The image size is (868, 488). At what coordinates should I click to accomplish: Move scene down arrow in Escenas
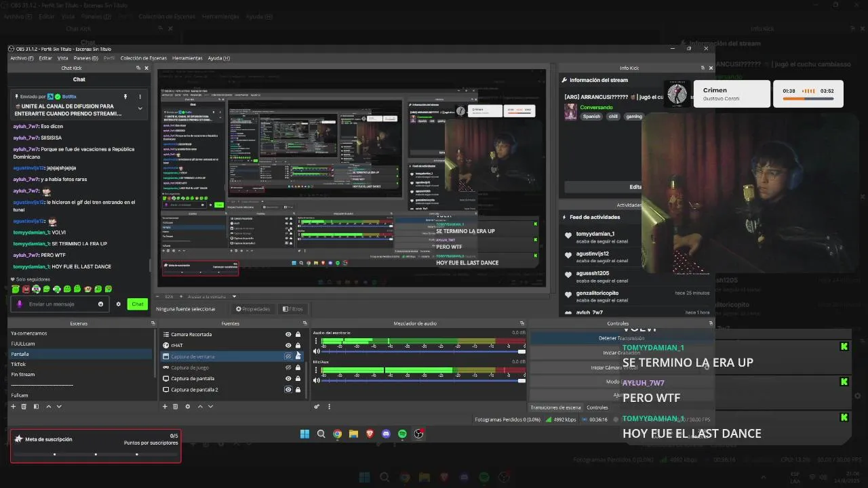59,407
